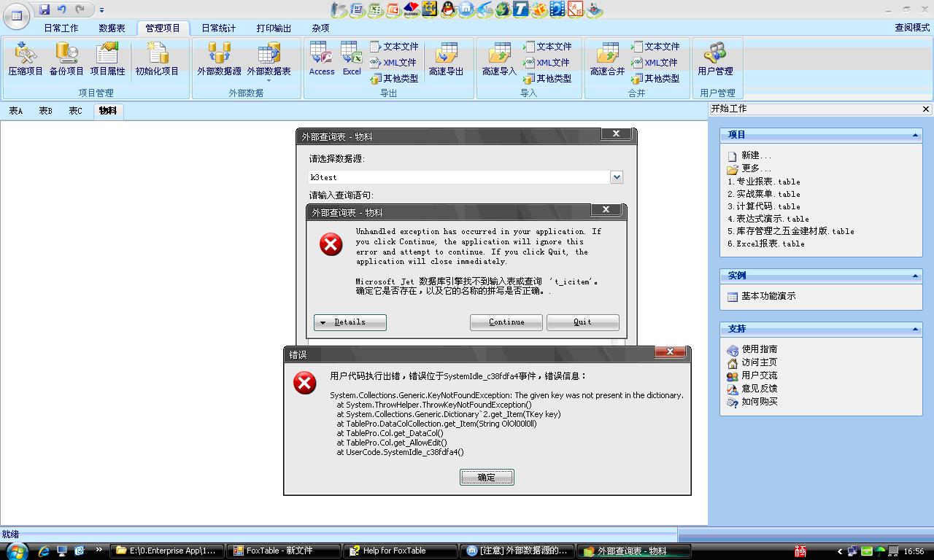Image resolution: width=934 pixels, height=560 pixels.
Task: Click the Undo icon in quick access toolbar
Action: tap(62, 9)
